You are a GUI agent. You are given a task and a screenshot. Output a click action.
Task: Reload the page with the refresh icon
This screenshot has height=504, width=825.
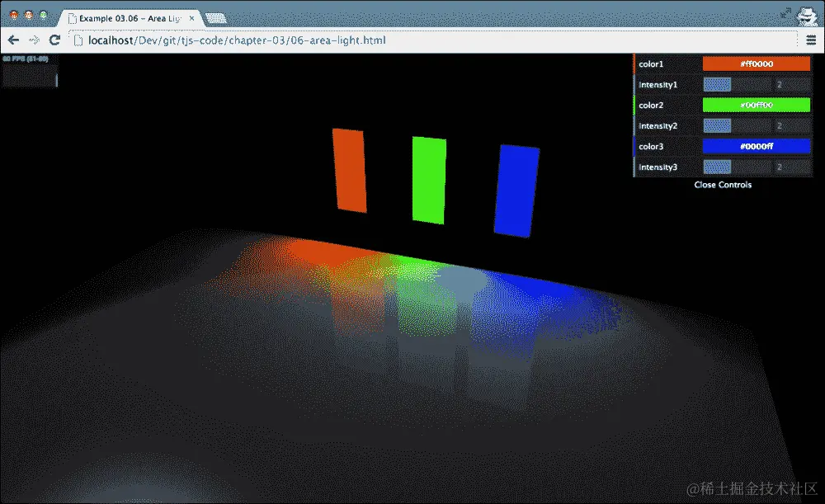[54, 40]
